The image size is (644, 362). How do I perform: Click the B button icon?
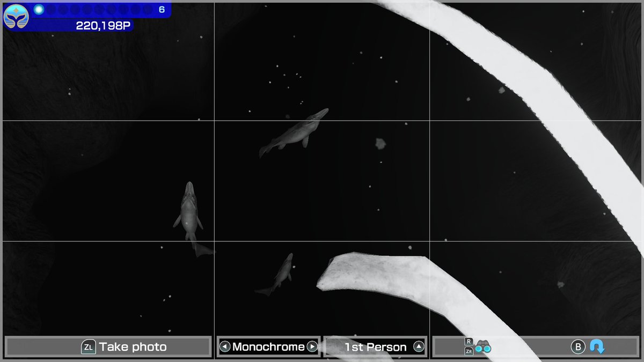[577, 347]
